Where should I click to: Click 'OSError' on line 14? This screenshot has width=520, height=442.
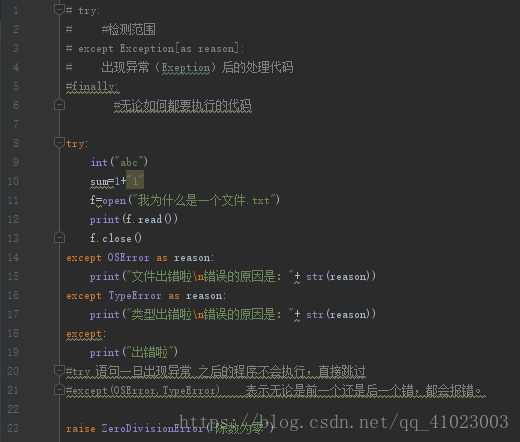(x=128, y=258)
